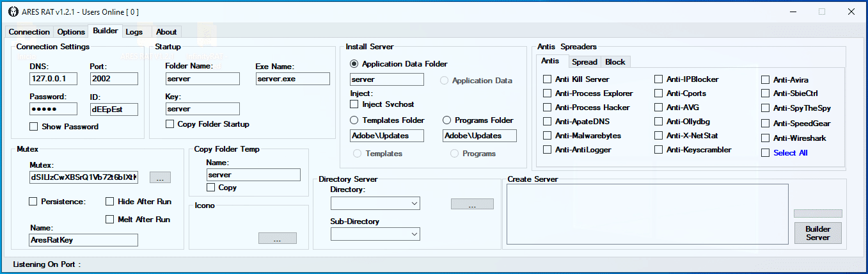Click the progress bar above Builder Server
The width and height of the screenshot is (868, 274).
click(818, 213)
